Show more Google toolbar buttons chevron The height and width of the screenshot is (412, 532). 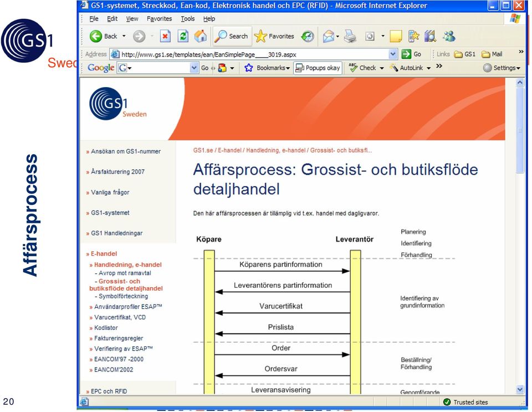click(439, 66)
